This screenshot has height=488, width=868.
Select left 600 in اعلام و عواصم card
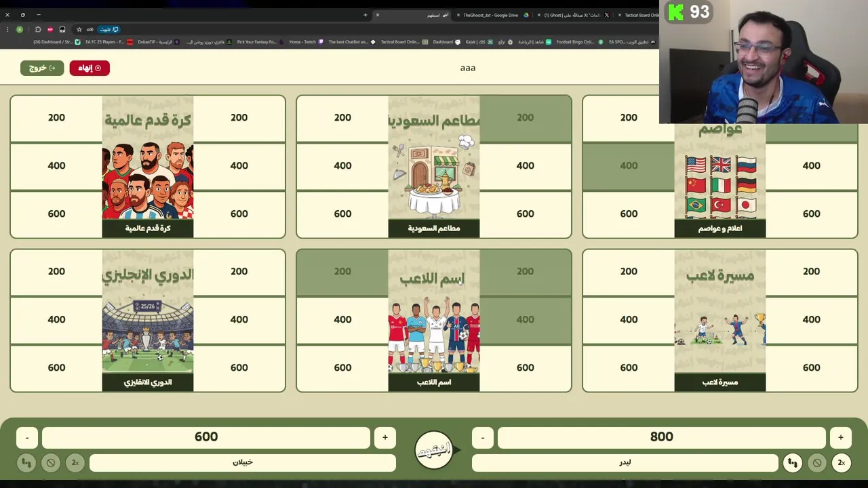[629, 214]
